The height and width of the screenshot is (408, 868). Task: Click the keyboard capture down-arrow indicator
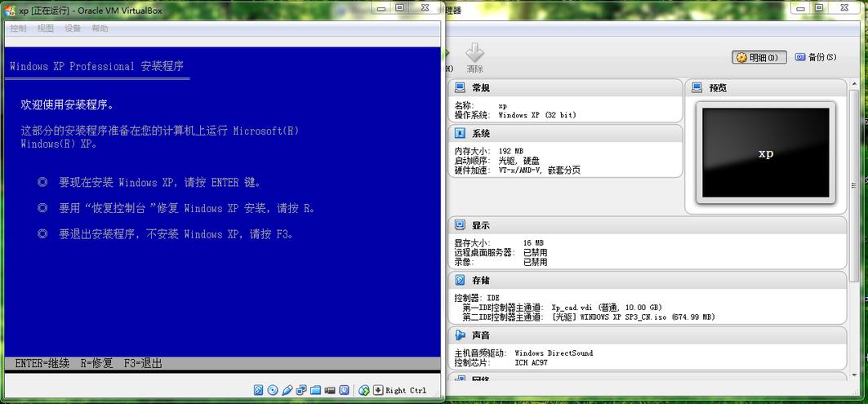click(378, 390)
